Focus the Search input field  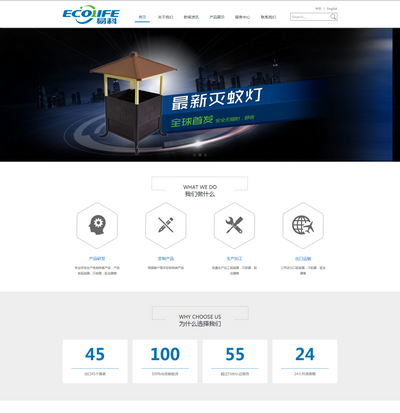click(310, 17)
